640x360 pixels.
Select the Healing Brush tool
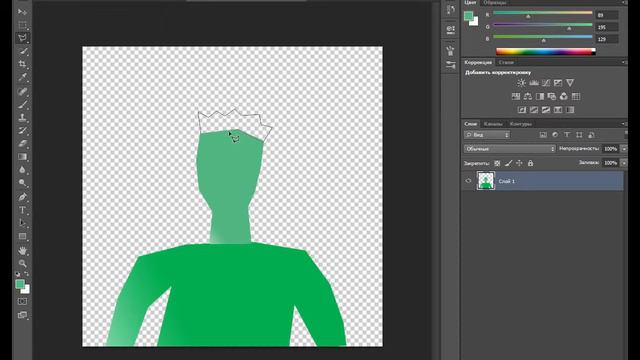(x=22, y=91)
